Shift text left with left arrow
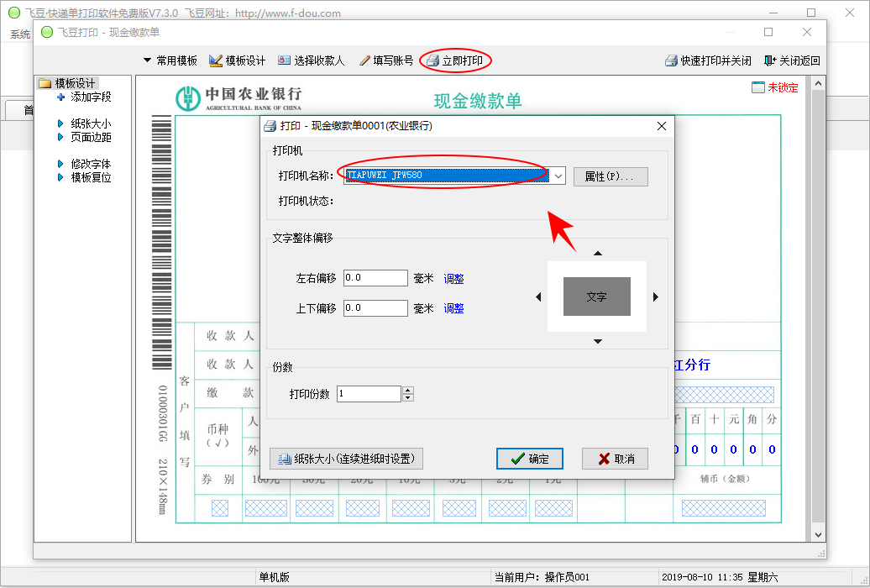This screenshot has height=588, width=870. click(x=538, y=297)
